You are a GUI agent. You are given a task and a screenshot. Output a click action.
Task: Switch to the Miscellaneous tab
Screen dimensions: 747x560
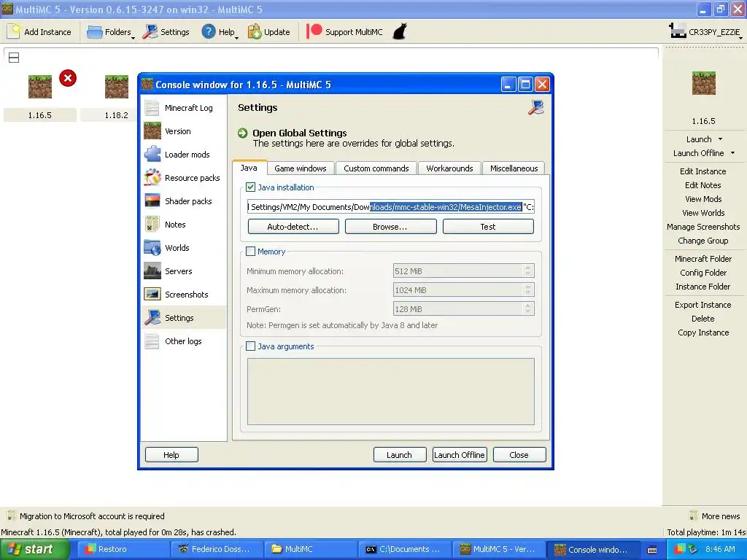click(x=514, y=168)
